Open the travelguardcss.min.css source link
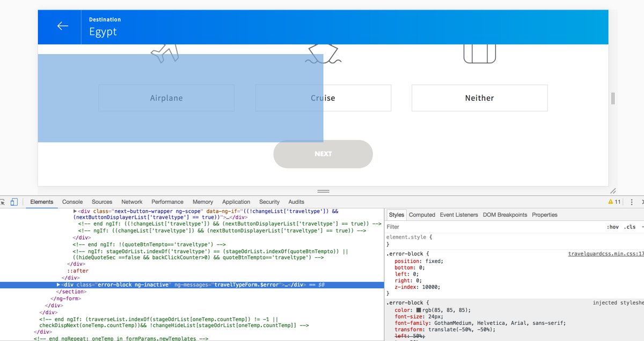Screen dimensions: 644x341 pyautogui.click(x=606, y=254)
